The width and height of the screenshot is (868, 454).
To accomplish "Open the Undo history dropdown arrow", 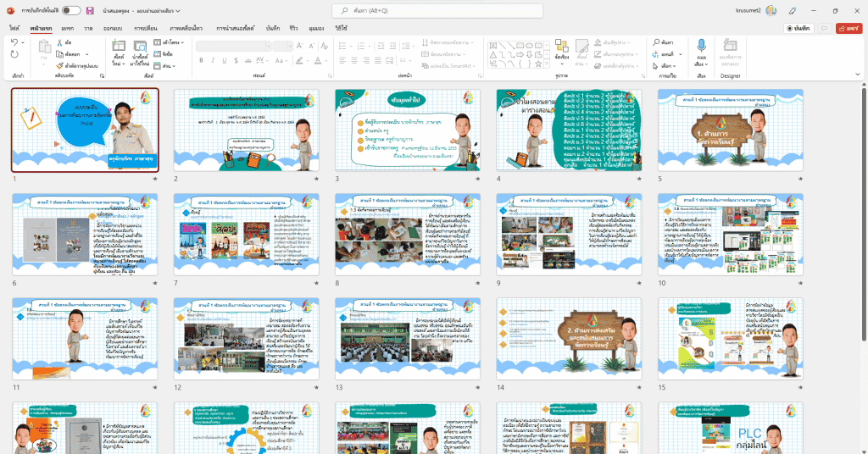I will click(x=21, y=42).
